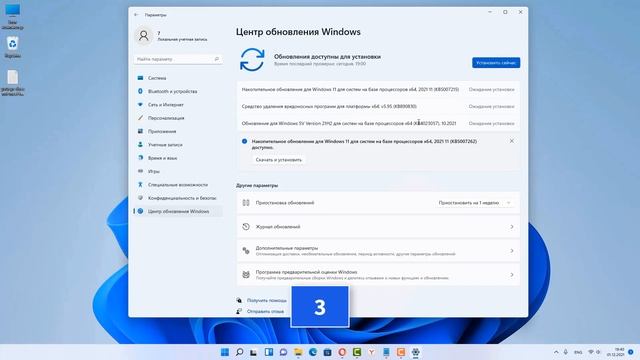Open Yandex browser on the taskbar
The image size is (640, 360).
coord(371,352)
